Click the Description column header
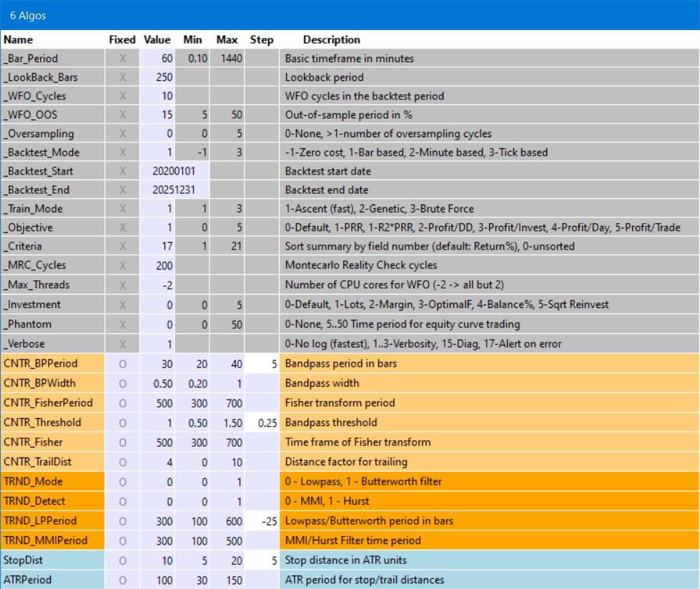700x589 pixels. pos(331,40)
